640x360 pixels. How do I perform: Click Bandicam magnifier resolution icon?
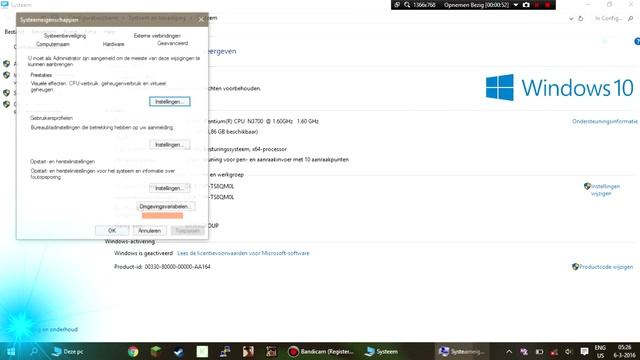(407, 5)
